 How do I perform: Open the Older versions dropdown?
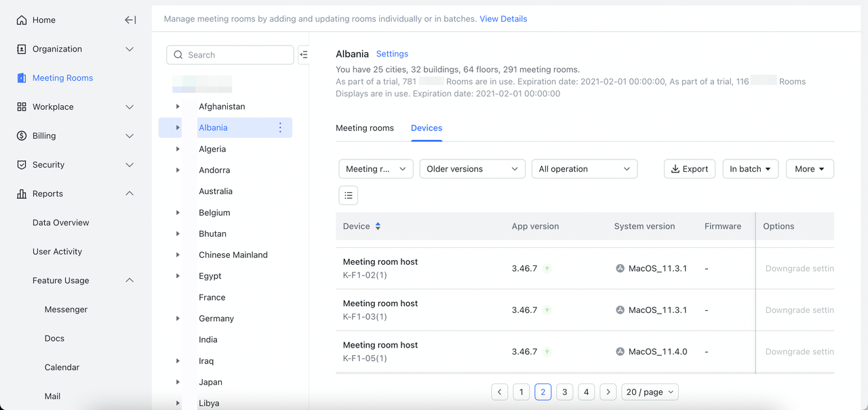472,169
